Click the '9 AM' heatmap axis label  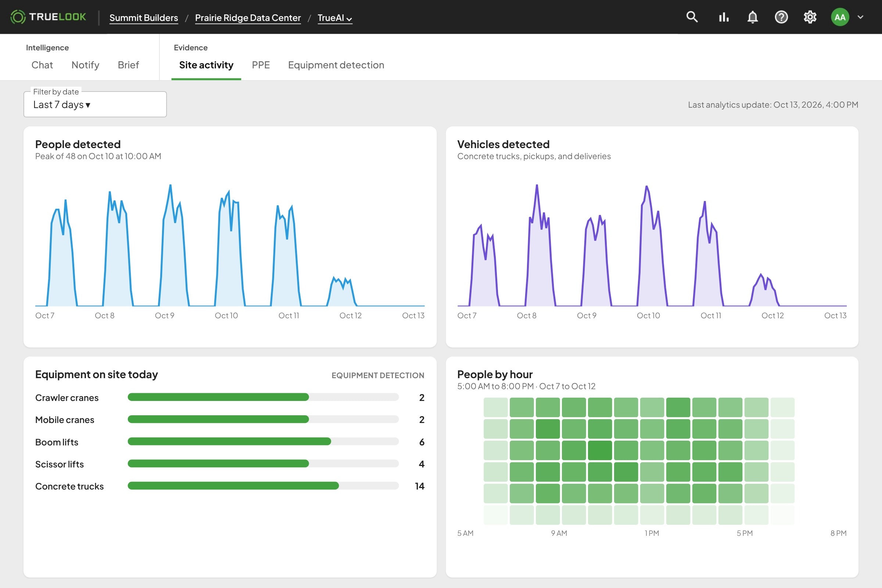pos(559,533)
